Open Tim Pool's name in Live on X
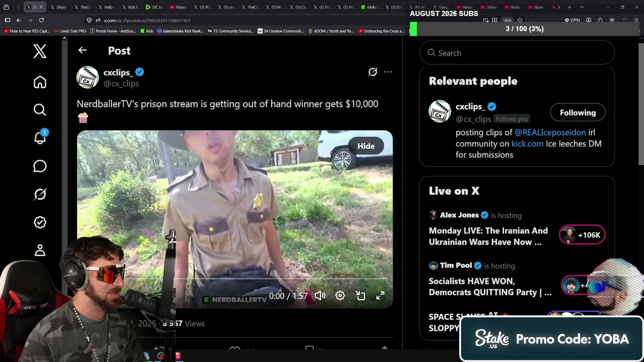The image size is (644, 362). 456,265
